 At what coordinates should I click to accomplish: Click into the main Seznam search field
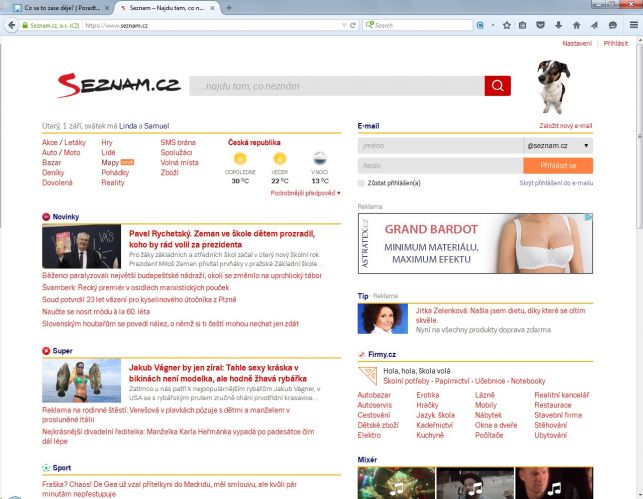pyautogui.click(x=337, y=86)
